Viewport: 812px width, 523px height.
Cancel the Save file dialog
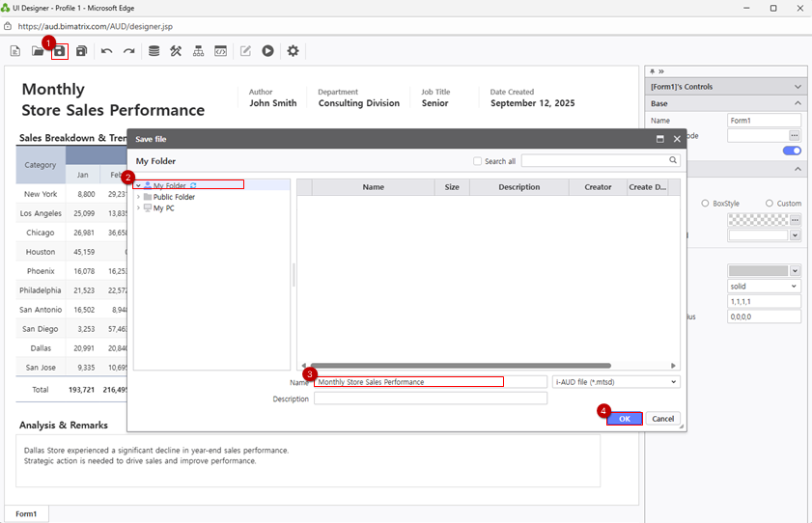662,419
